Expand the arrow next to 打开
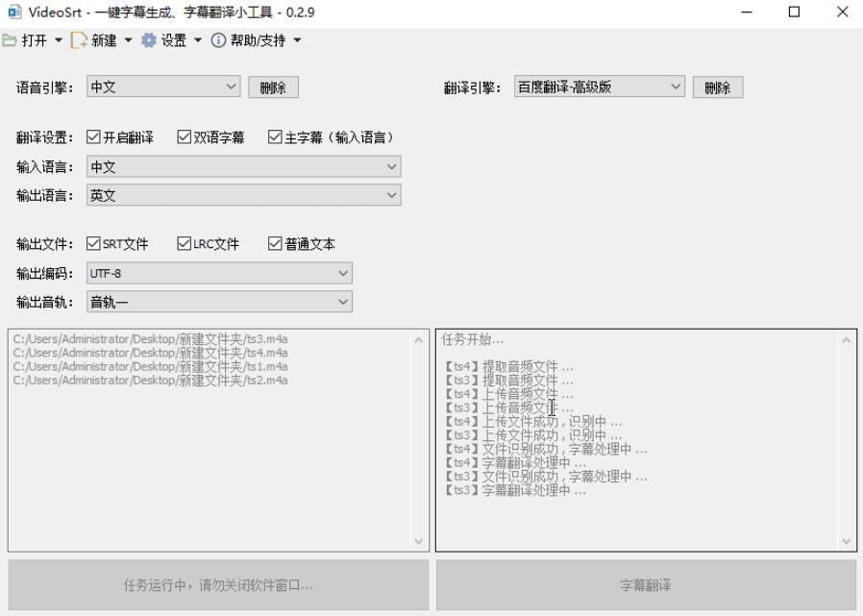This screenshot has width=863, height=616. 59,40
